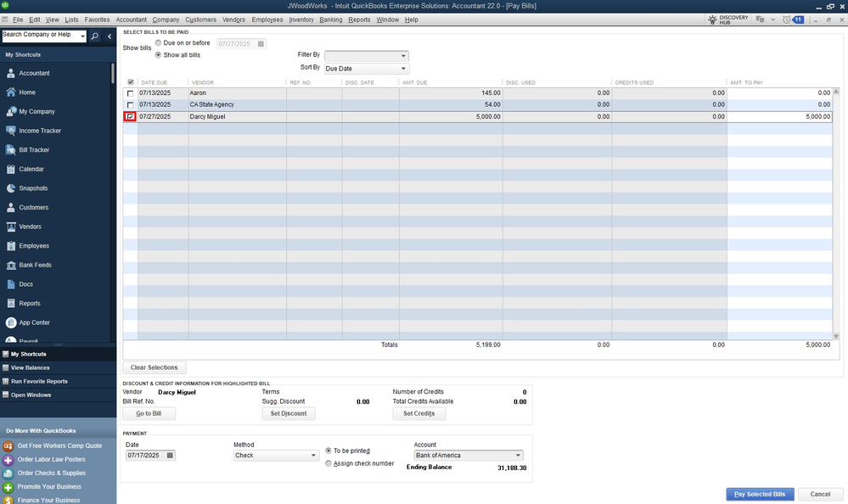This screenshot has height=504, width=848.
Task: Open Snapshots shortcut icon
Action: click(x=11, y=188)
